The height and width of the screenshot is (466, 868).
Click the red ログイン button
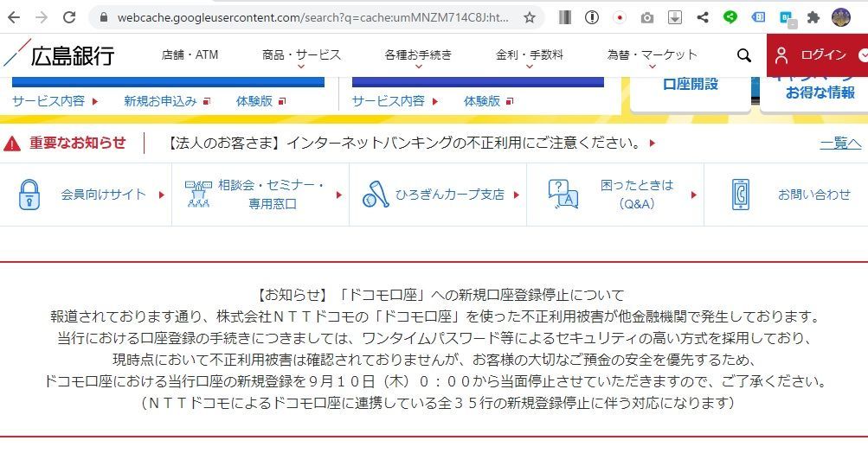(x=817, y=54)
